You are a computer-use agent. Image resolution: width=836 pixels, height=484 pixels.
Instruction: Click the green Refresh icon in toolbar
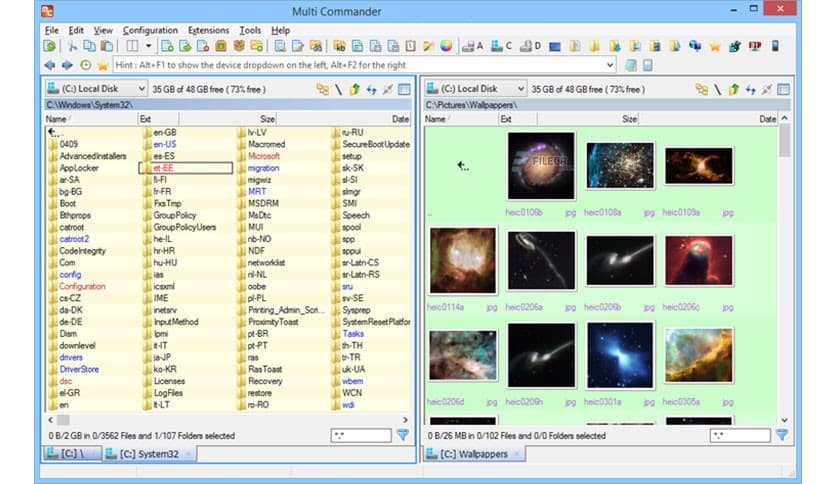point(50,46)
